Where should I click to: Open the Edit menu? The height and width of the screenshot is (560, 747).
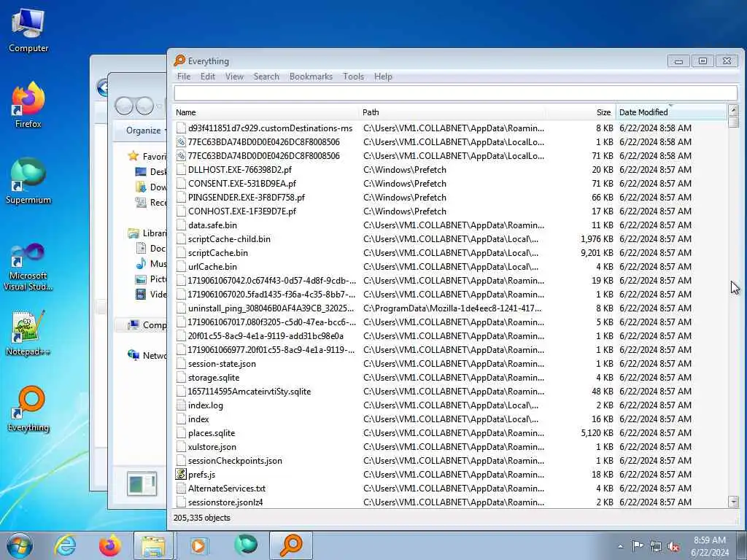point(208,76)
